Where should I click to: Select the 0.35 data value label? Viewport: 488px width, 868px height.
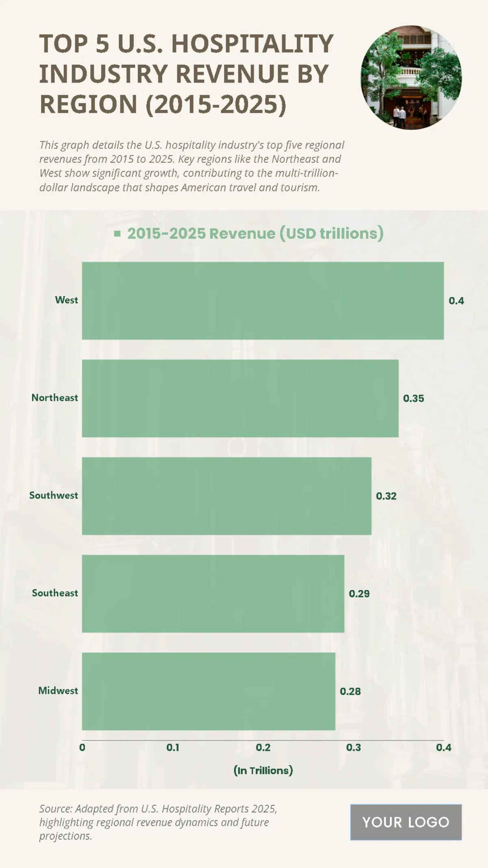coord(413,398)
